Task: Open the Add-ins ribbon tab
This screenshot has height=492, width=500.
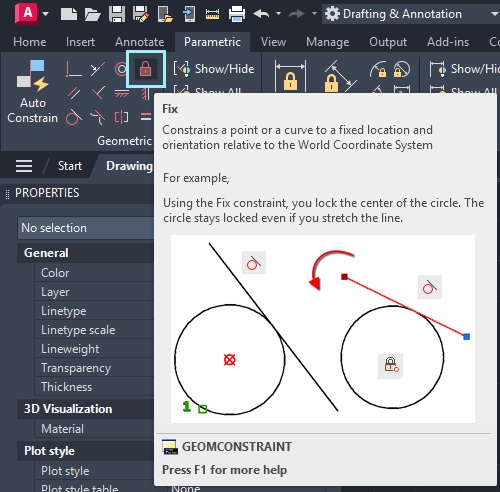Action: point(448,42)
